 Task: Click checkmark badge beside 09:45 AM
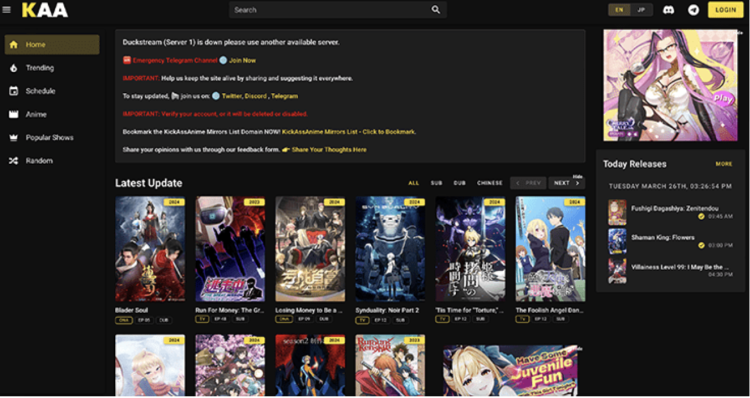pos(701,217)
